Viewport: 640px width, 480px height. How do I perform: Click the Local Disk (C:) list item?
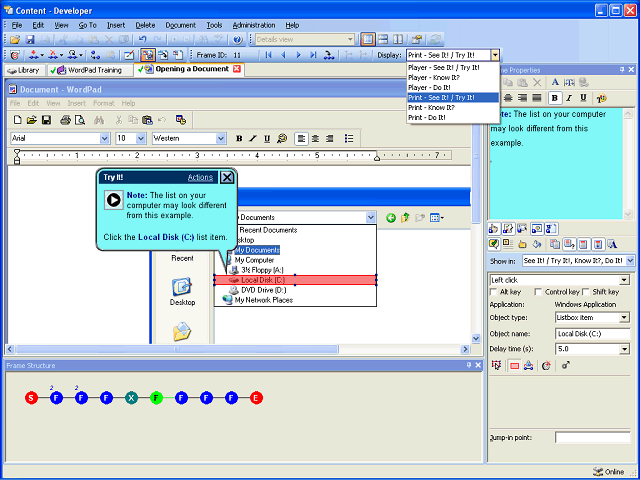click(295, 280)
